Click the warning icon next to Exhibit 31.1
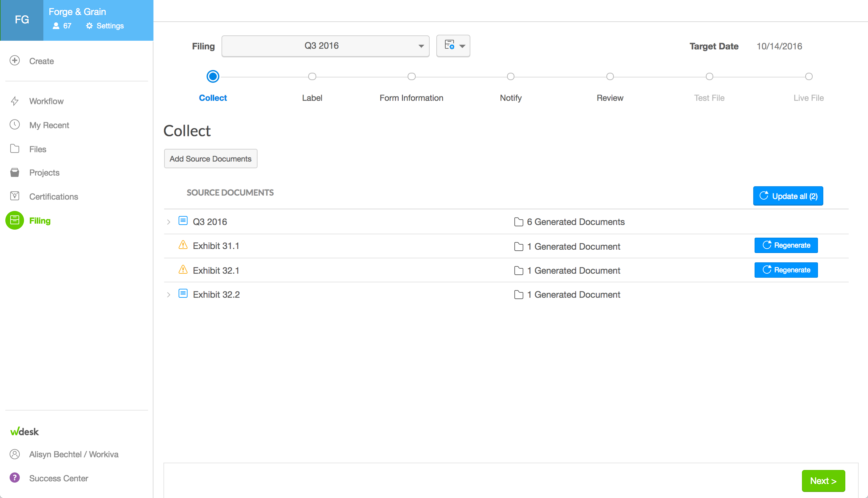868x498 pixels. click(183, 245)
